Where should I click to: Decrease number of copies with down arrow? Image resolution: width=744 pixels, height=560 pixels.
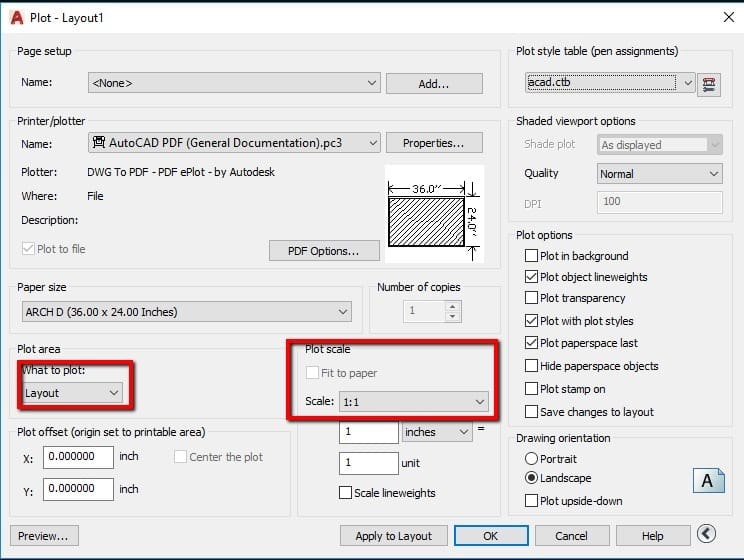(x=453, y=317)
